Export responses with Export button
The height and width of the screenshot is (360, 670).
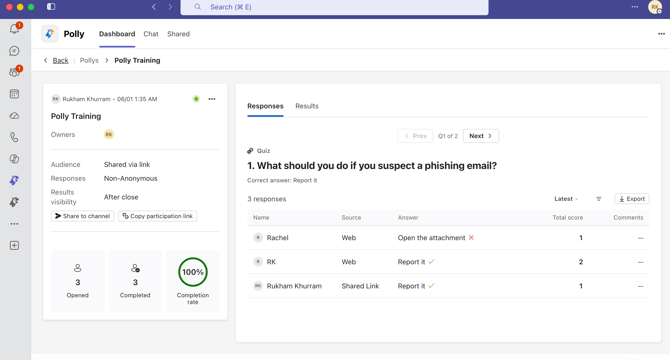632,199
